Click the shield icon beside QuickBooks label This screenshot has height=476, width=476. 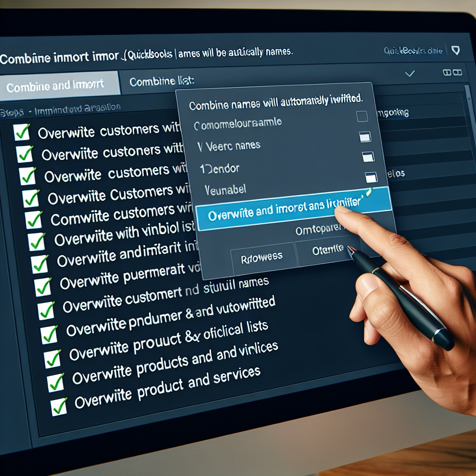pos(456,50)
